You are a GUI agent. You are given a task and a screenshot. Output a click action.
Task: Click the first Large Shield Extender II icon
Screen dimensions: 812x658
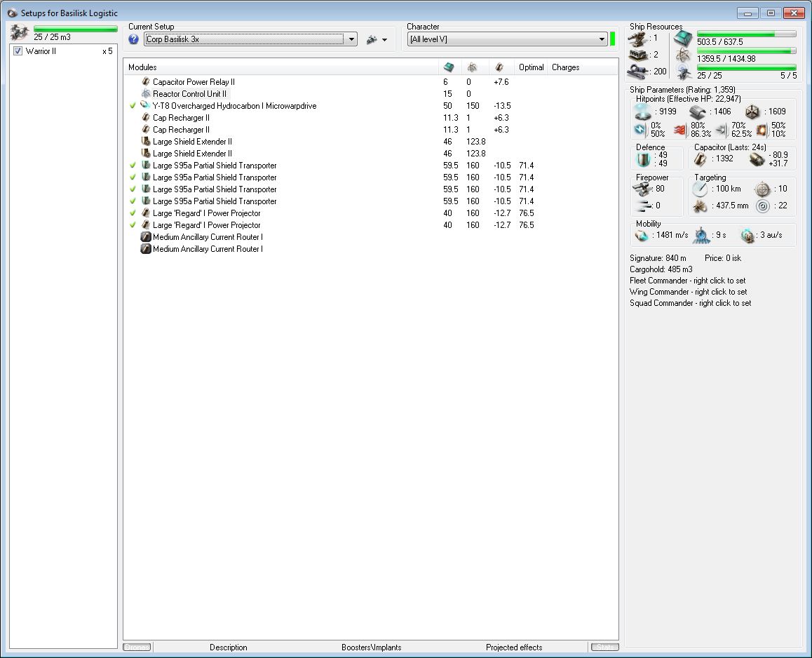[x=146, y=141]
